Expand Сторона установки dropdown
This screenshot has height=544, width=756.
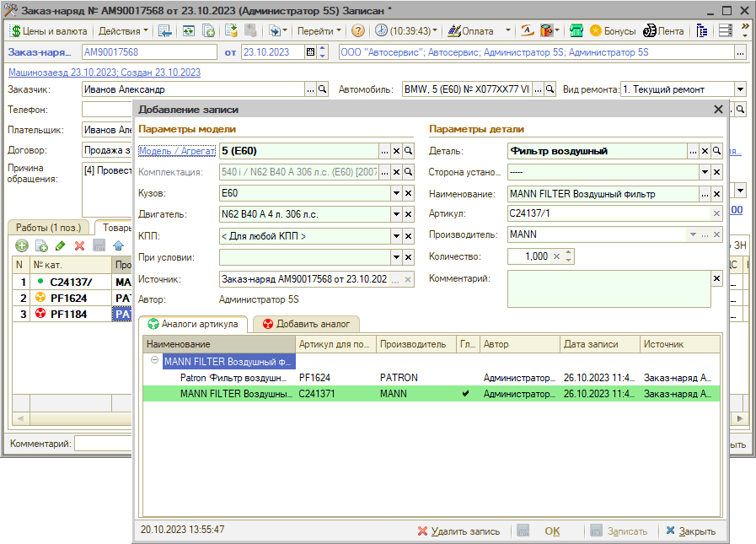pos(705,172)
